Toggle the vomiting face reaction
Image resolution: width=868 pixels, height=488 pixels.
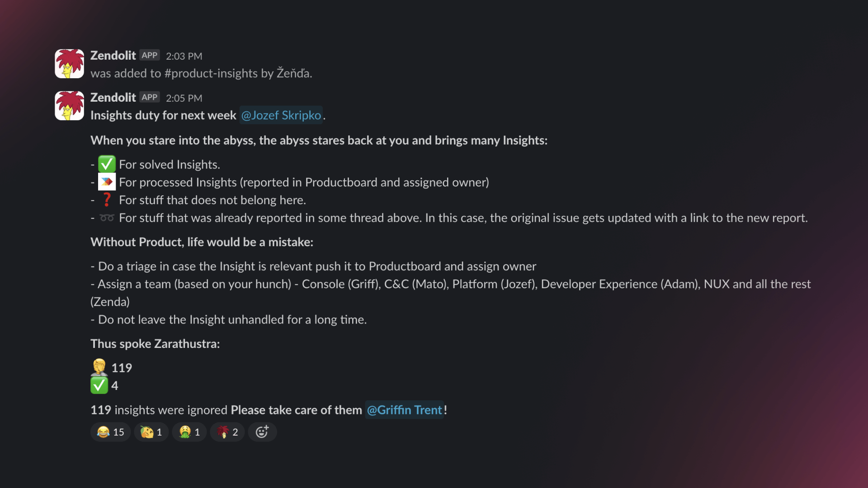point(189,432)
